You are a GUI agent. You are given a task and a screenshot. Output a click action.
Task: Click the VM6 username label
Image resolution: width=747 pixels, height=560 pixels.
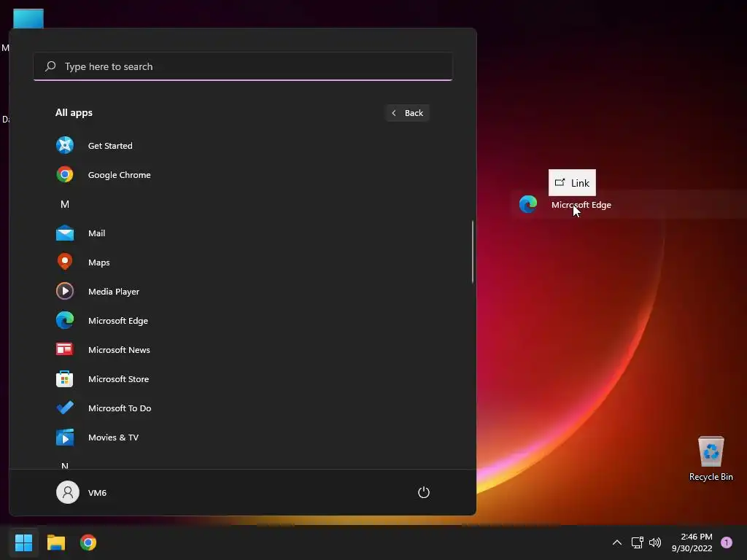(97, 493)
